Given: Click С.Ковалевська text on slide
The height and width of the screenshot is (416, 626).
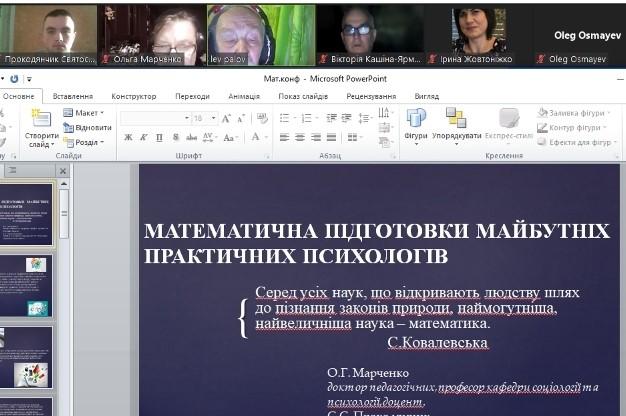Looking at the screenshot, I should pyautogui.click(x=438, y=343).
